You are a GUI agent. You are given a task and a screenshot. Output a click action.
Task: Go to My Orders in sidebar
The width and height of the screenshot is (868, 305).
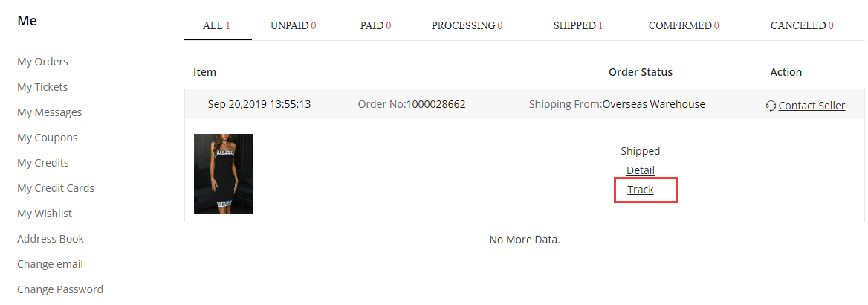click(42, 62)
